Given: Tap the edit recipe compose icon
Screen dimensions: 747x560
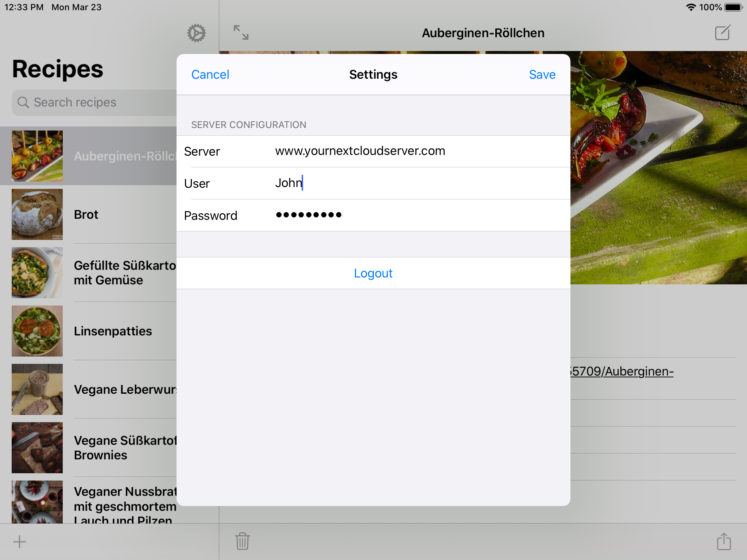Looking at the screenshot, I should (x=723, y=33).
